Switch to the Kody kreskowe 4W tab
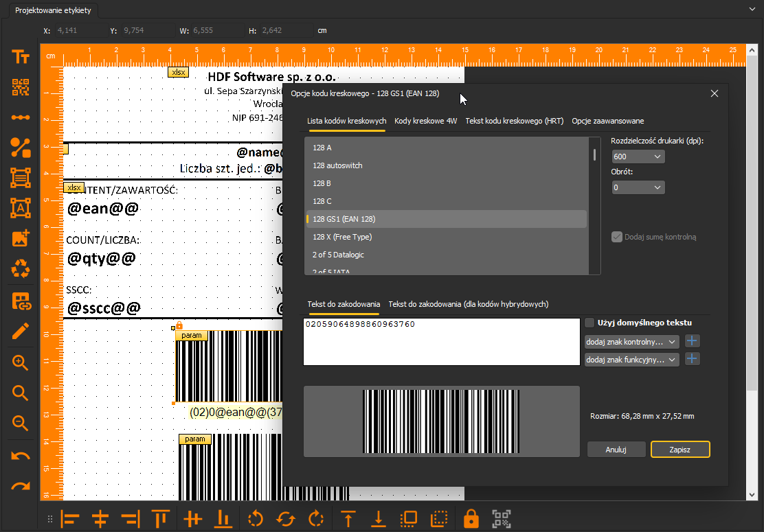The image size is (764, 532). (x=425, y=122)
